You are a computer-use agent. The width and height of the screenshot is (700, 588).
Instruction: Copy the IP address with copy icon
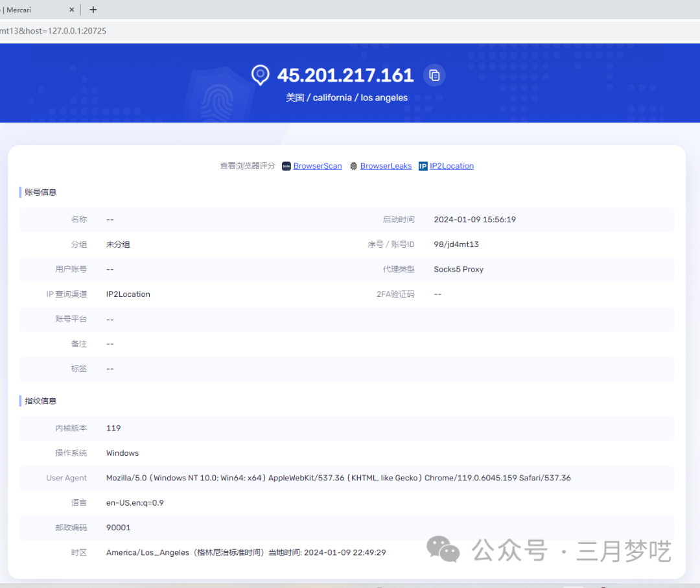(x=434, y=75)
